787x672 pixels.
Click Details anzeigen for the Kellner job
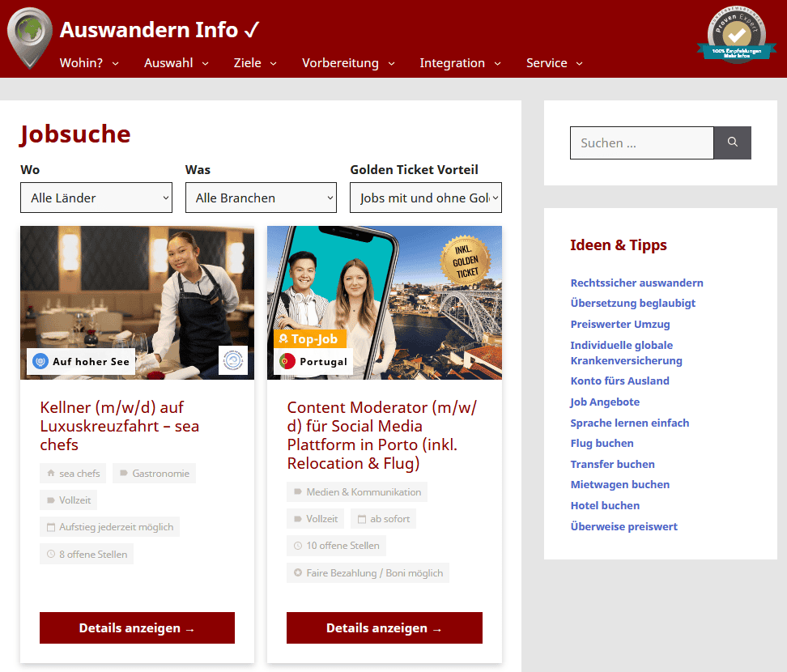(x=137, y=628)
